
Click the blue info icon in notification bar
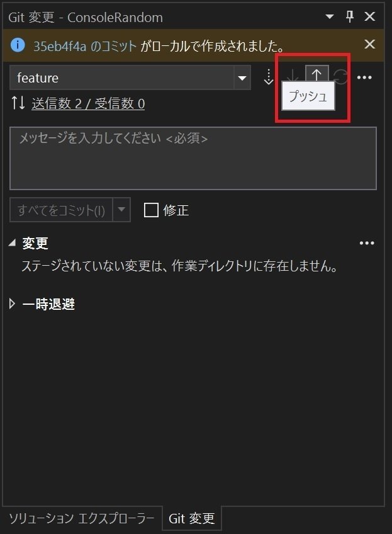pyautogui.click(x=18, y=45)
